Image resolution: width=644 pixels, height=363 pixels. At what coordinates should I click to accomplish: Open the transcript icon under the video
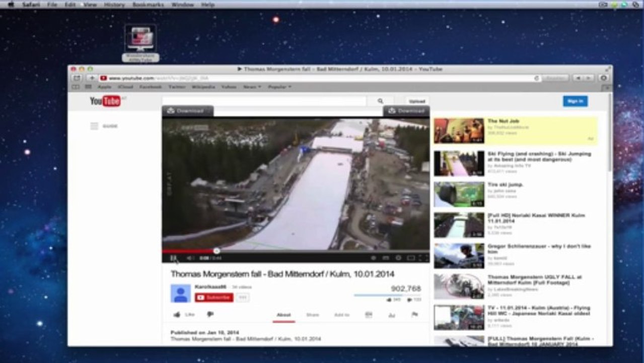pyautogui.click(x=369, y=315)
